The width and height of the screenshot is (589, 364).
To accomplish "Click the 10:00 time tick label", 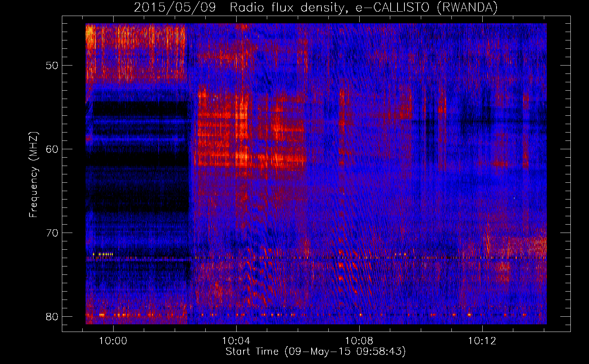I will pyautogui.click(x=113, y=341).
